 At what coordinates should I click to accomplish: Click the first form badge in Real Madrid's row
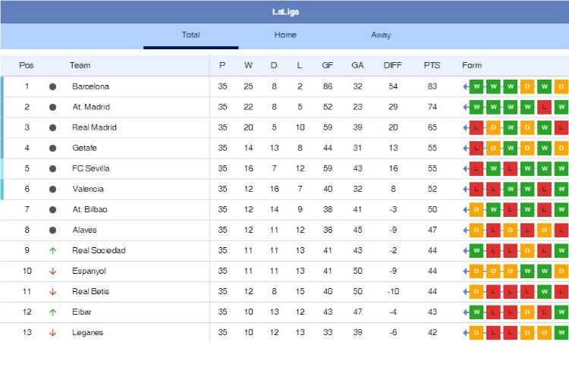pyautogui.click(x=476, y=127)
